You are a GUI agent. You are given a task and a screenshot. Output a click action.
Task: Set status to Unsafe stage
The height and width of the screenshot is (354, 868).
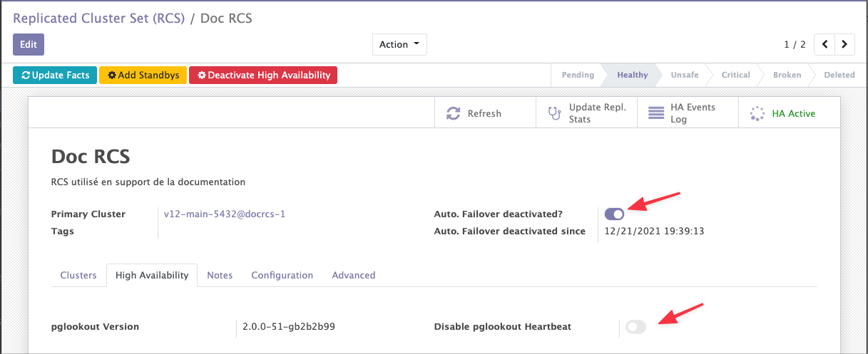(x=684, y=75)
